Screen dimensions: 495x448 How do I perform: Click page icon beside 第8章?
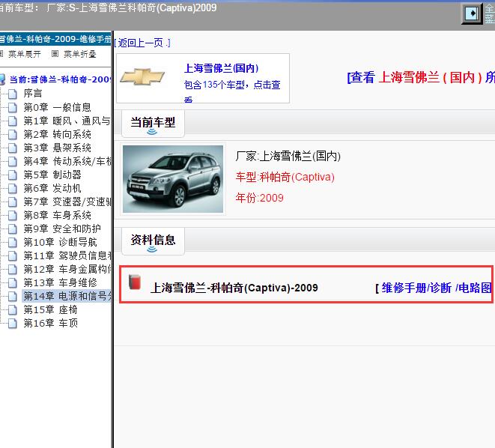[12, 215]
